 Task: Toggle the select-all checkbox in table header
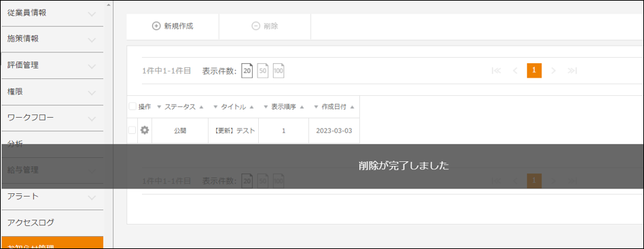click(132, 107)
